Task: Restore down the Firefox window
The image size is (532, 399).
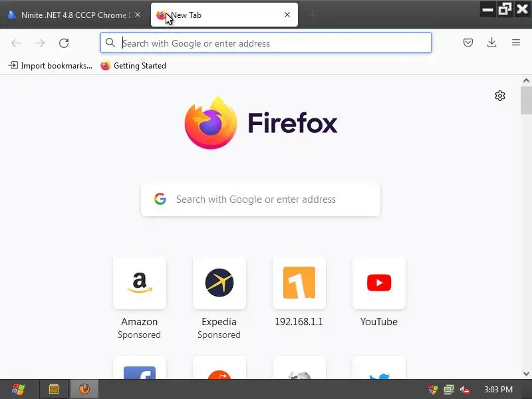Action: (x=505, y=9)
